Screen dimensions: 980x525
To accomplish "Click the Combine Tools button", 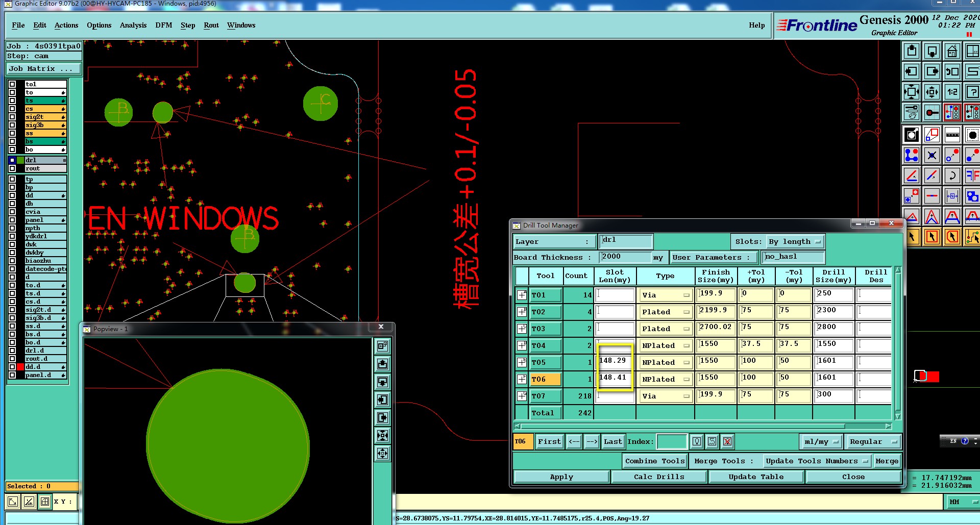I will click(x=655, y=461).
